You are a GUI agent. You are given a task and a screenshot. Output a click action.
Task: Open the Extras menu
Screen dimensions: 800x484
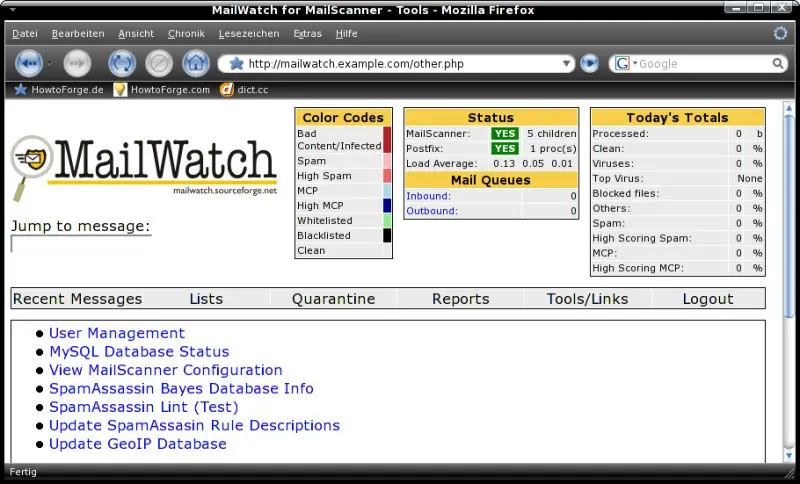pyautogui.click(x=308, y=34)
